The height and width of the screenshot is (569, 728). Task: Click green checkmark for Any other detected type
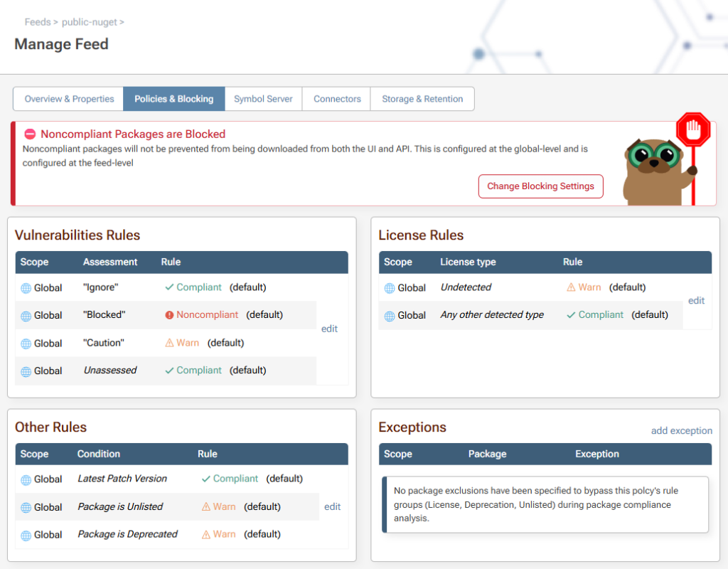tap(572, 315)
